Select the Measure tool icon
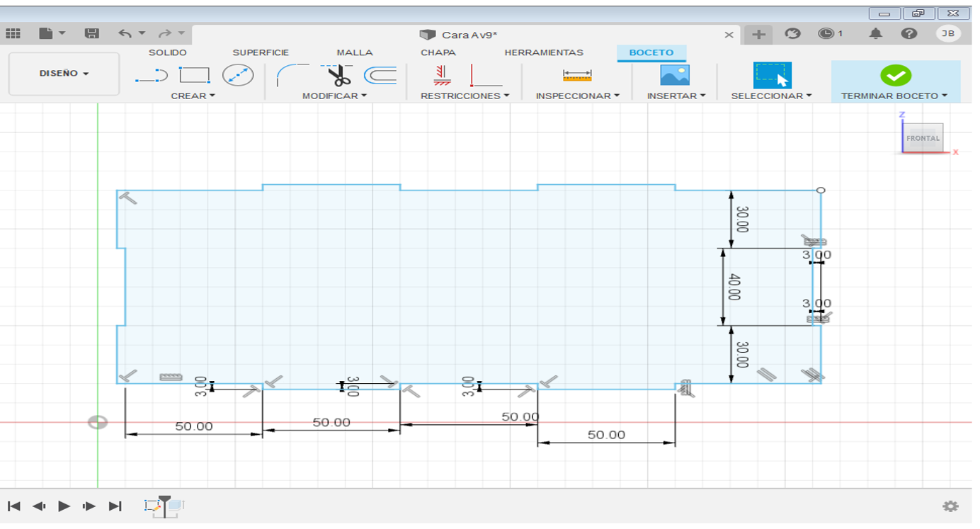The height and width of the screenshot is (529, 980). tap(577, 75)
